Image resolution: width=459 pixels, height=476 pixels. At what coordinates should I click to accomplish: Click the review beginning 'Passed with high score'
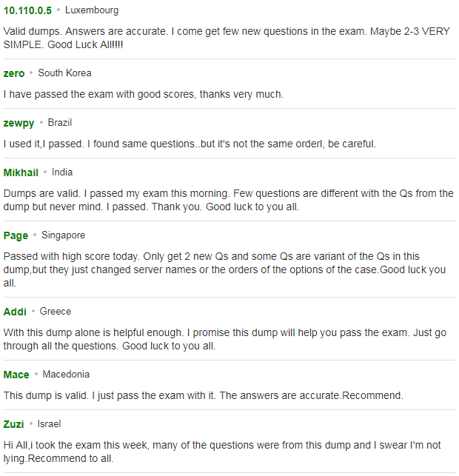(224, 270)
